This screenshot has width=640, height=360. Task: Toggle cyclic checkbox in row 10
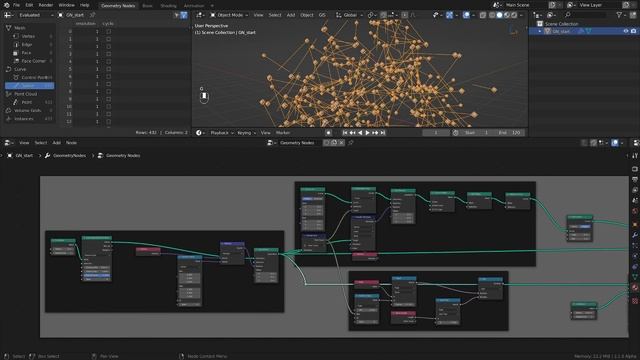point(109,107)
